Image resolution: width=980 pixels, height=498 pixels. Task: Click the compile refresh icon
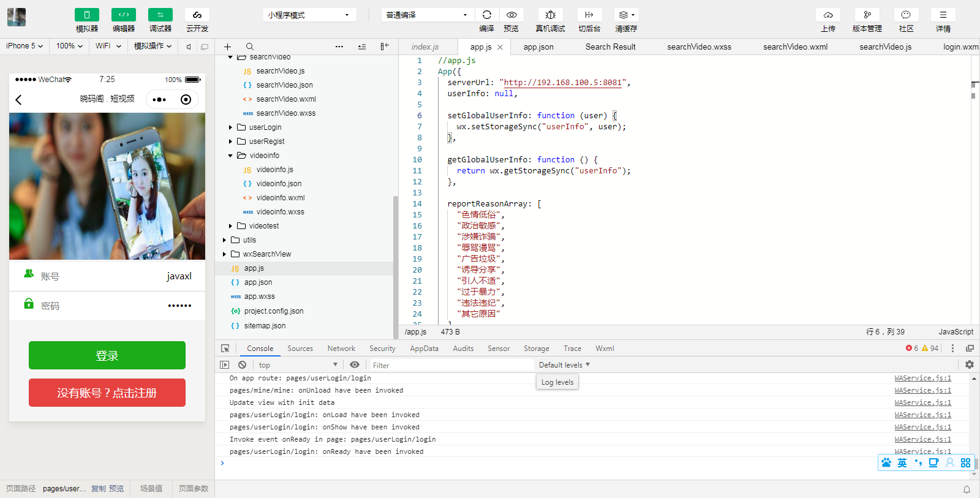pos(487,15)
